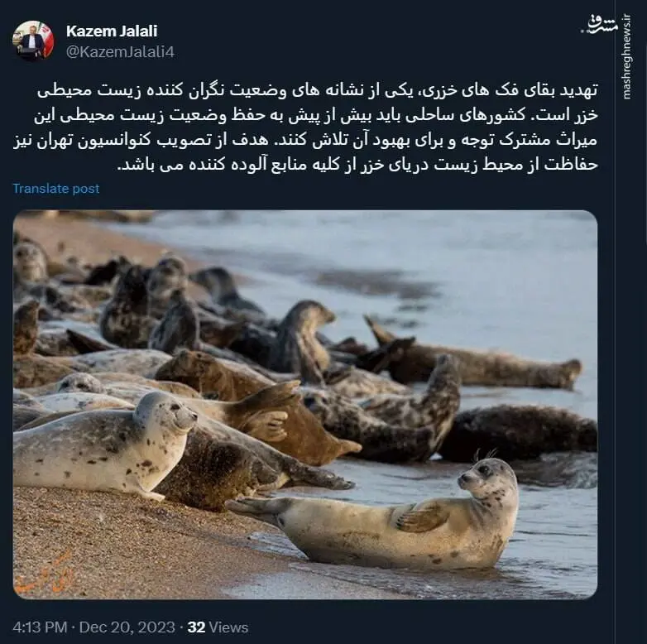The height and width of the screenshot is (644, 647).
Task: Select the tweet line beginning تهدید بقای فک
Action: 318,90
